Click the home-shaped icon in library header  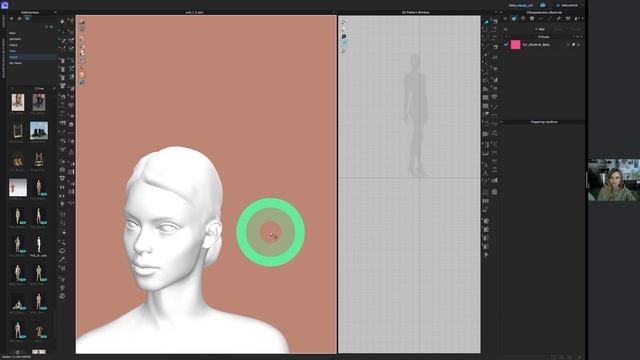(x=19, y=18)
